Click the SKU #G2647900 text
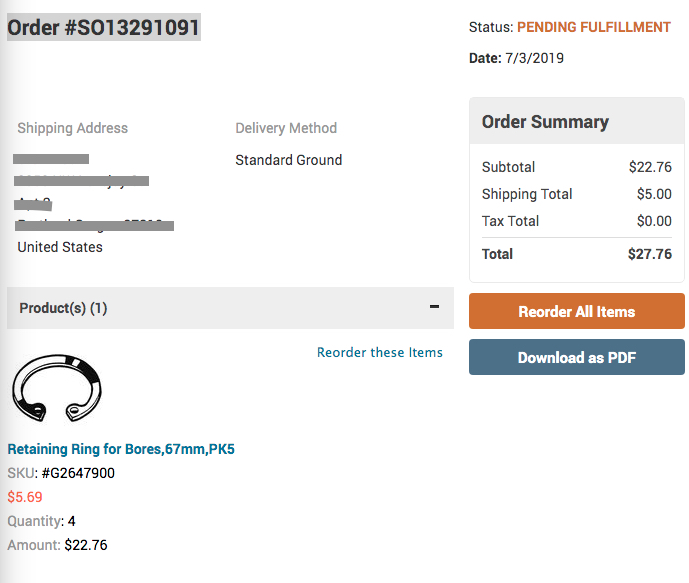This screenshot has width=689, height=583. coord(61,473)
